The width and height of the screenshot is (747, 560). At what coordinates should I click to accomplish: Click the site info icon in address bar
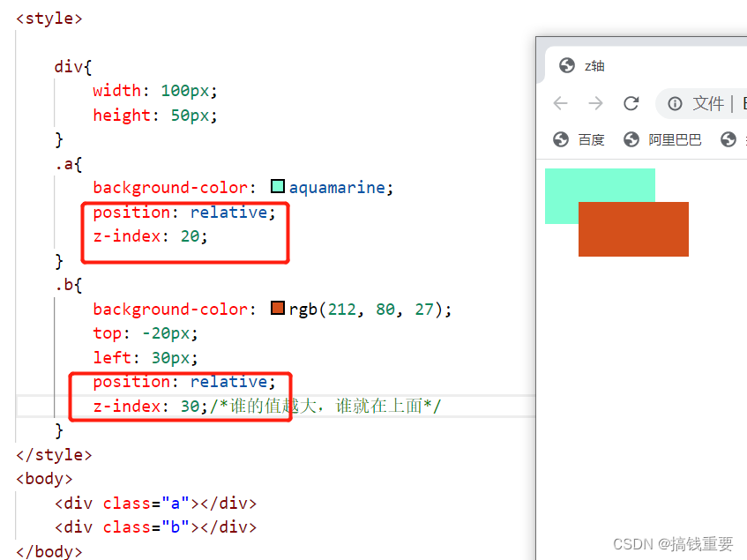click(675, 103)
